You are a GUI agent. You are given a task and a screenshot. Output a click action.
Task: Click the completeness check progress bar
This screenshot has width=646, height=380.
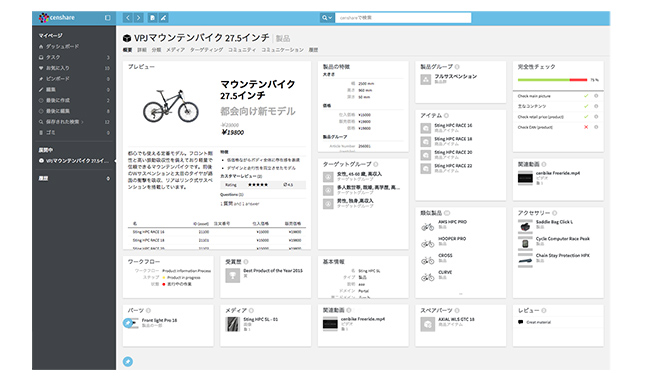coord(552,80)
